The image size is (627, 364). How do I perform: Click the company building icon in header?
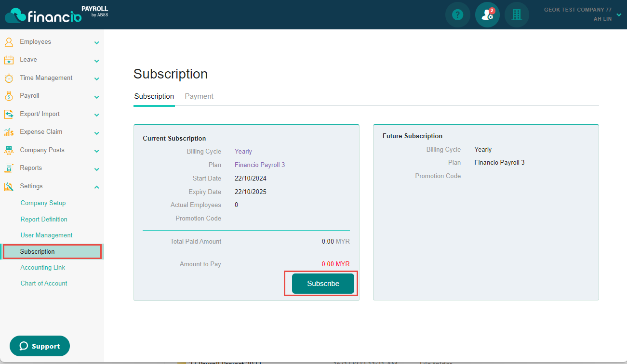click(517, 15)
